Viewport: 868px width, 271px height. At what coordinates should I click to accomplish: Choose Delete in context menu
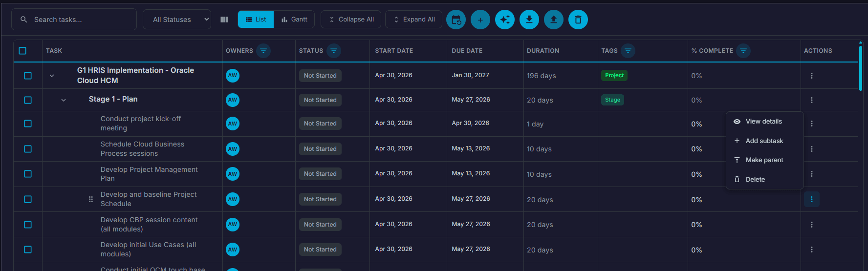pos(764,179)
